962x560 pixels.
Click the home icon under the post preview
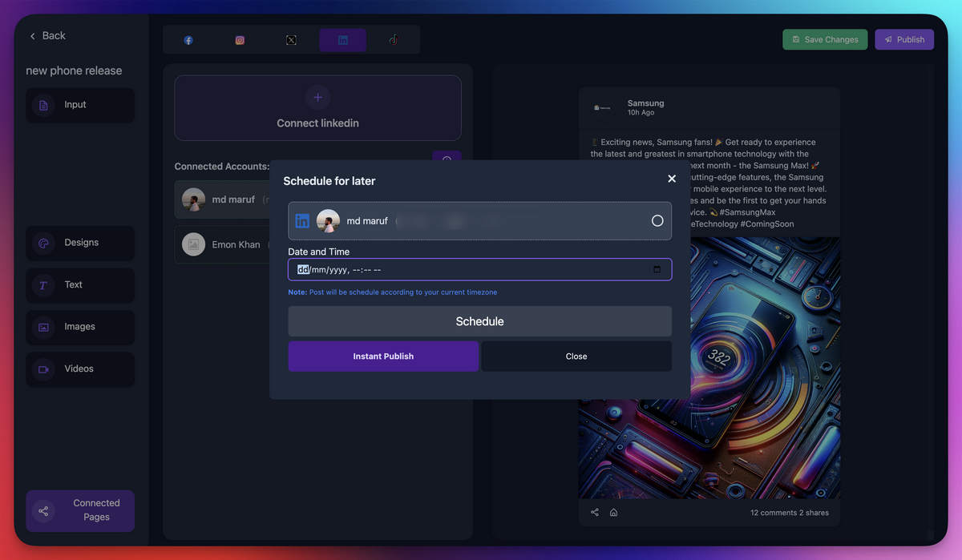pyautogui.click(x=613, y=513)
